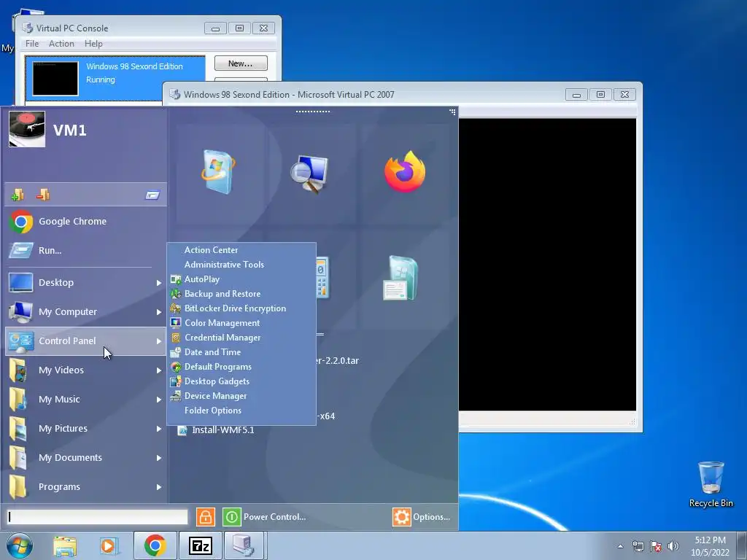Viewport: 747px width, 560px height.
Task: Expand the Desktop submenu arrow
Action: point(158,283)
